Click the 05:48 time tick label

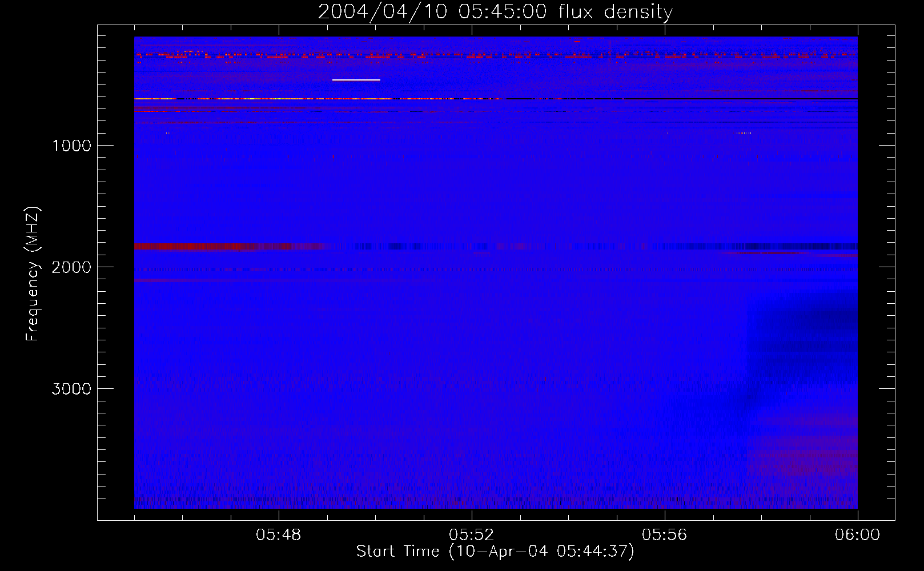[x=278, y=535]
